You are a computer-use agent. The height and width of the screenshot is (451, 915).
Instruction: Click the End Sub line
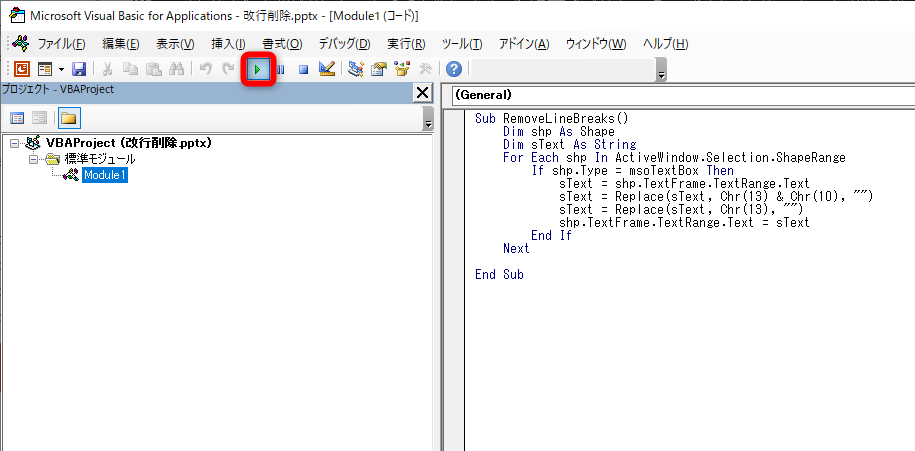click(499, 274)
